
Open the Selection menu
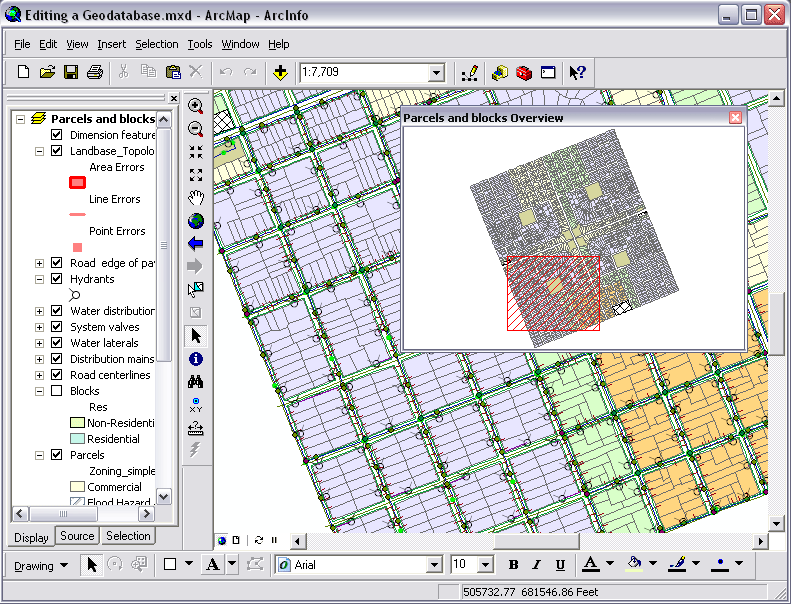click(x=156, y=44)
